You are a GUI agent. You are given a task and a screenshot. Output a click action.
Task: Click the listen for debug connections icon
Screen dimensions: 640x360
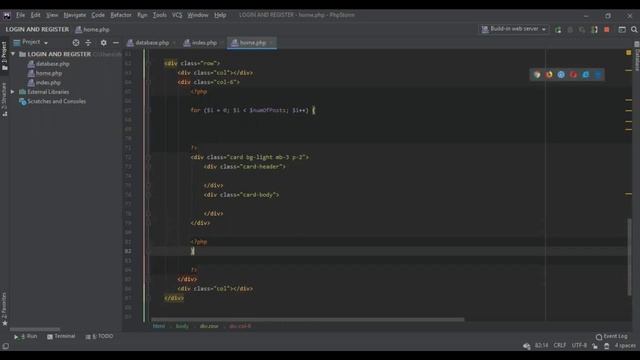coord(595,29)
